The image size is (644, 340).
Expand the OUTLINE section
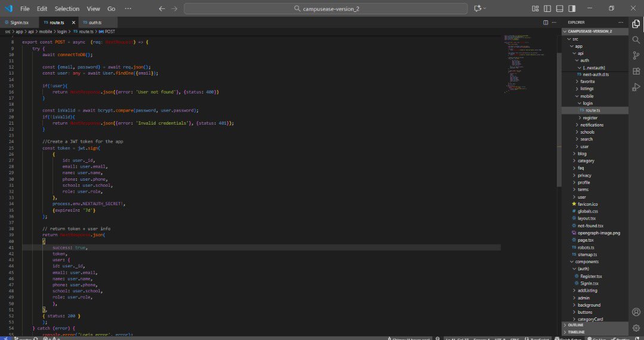point(595,325)
